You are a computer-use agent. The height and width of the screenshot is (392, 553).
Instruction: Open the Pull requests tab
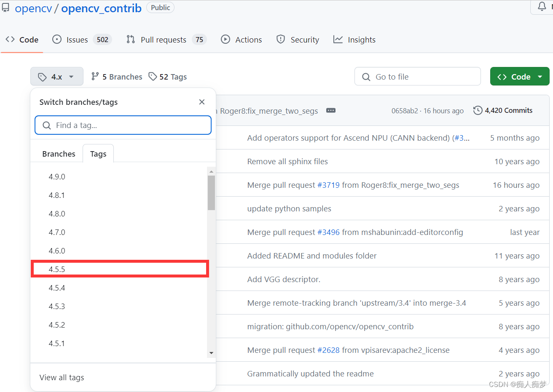tap(166, 40)
